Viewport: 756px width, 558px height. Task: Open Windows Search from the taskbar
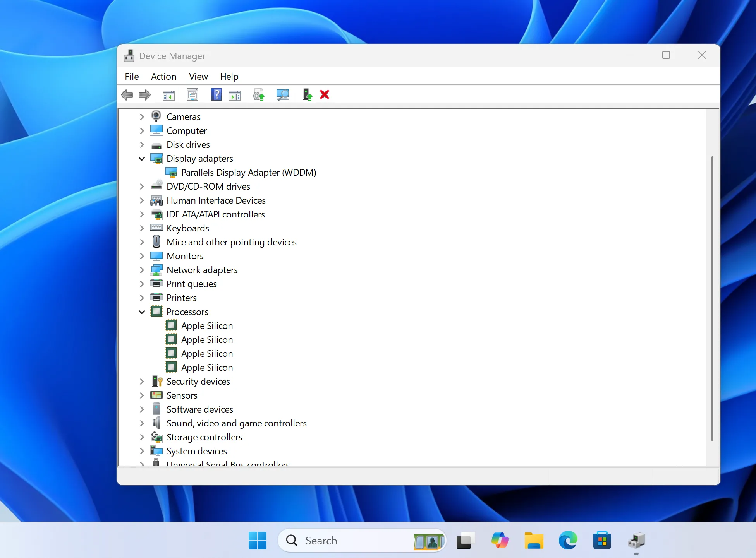point(360,540)
